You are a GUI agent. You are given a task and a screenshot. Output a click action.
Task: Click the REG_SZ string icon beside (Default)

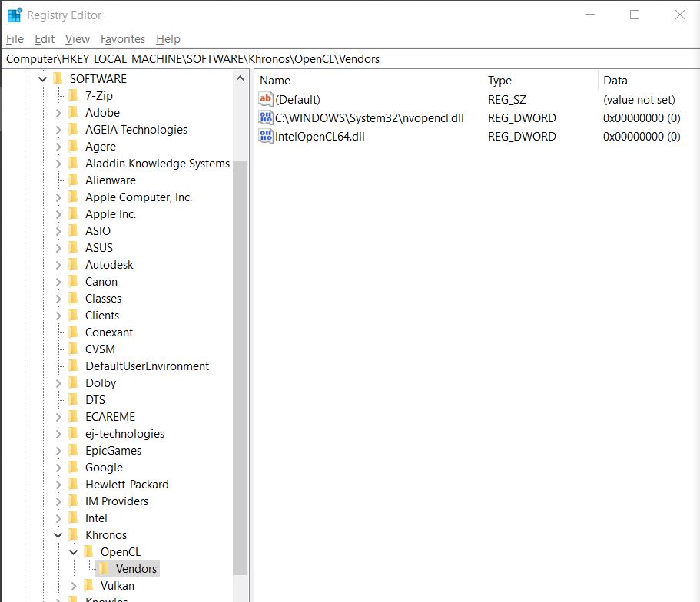(265, 98)
